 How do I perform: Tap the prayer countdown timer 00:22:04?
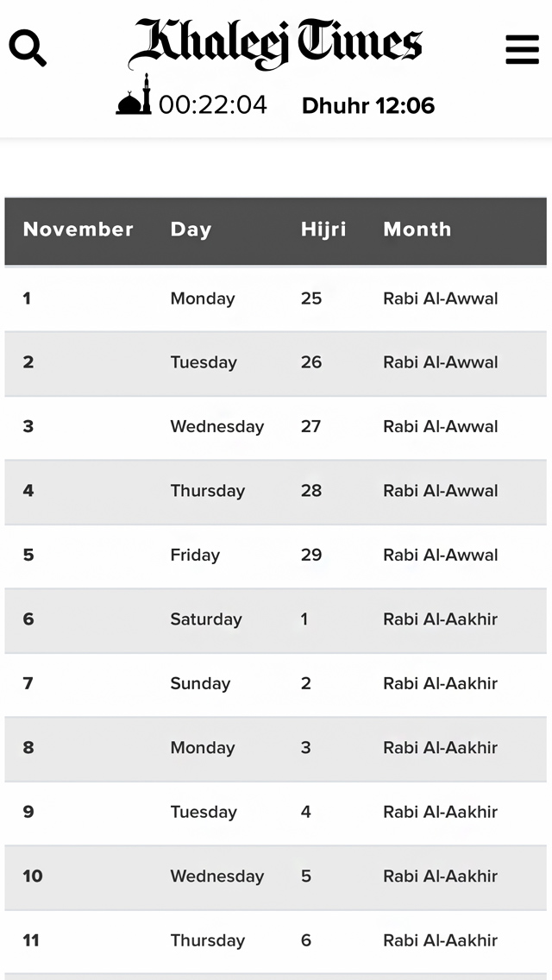pos(213,105)
